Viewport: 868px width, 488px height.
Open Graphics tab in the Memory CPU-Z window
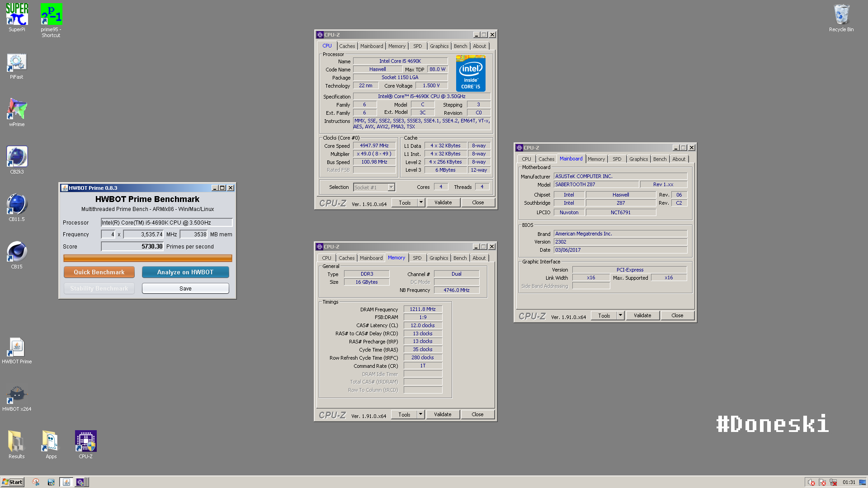pyautogui.click(x=439, y=258)
